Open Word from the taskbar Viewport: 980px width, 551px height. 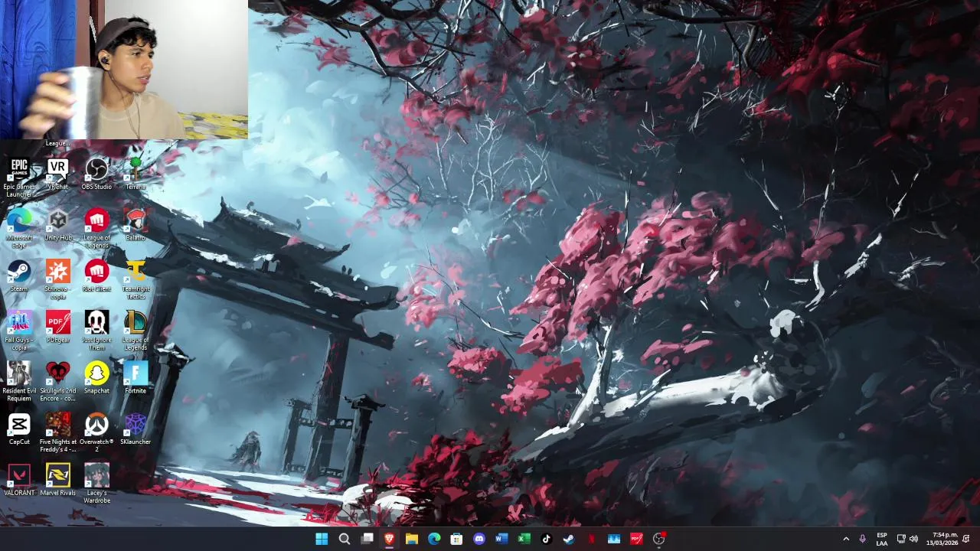click(x=501, y=539)
